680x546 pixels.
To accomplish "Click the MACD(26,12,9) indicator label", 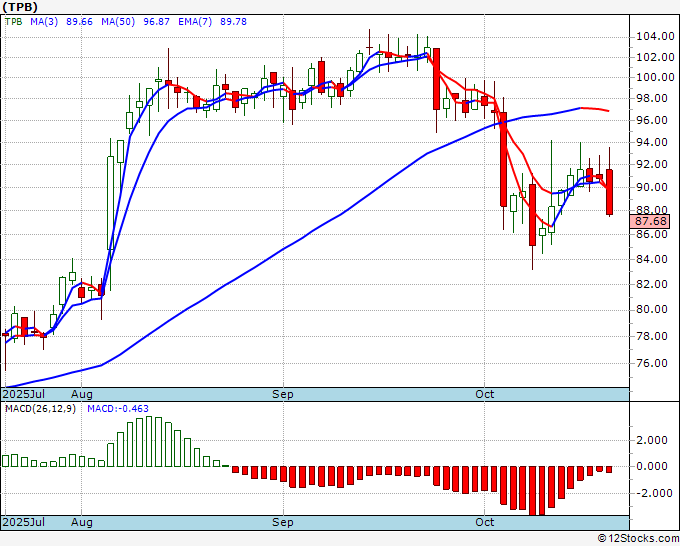I will (40, 409).
